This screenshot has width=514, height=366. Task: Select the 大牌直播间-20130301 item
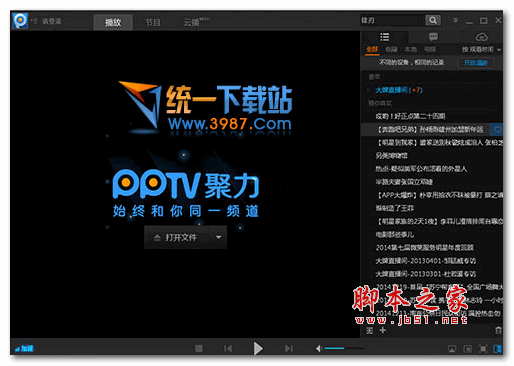(426, 274)
